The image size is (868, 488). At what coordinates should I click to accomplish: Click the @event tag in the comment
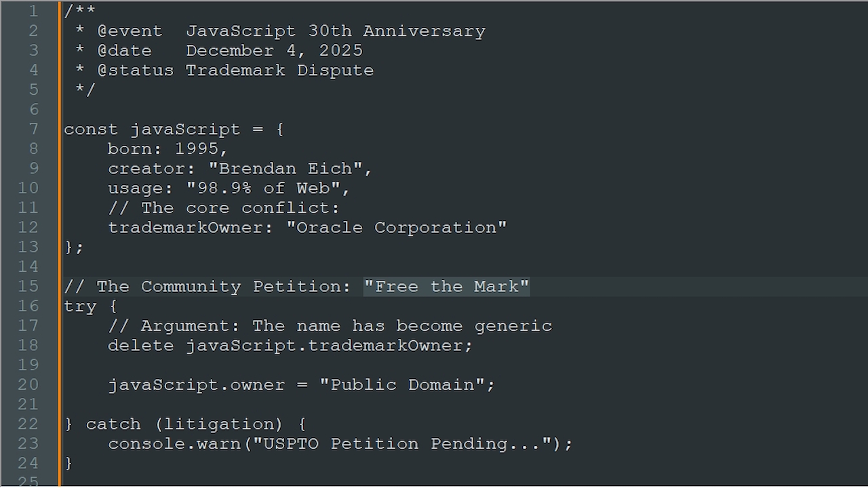130,30
